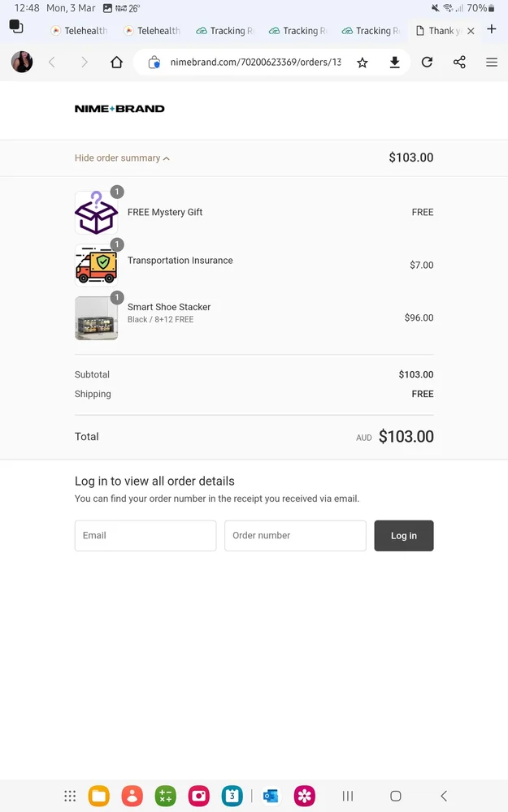Tap the download icon in the toolbar
The width and height of the screenshot is (508, 812).
(395, 63)
